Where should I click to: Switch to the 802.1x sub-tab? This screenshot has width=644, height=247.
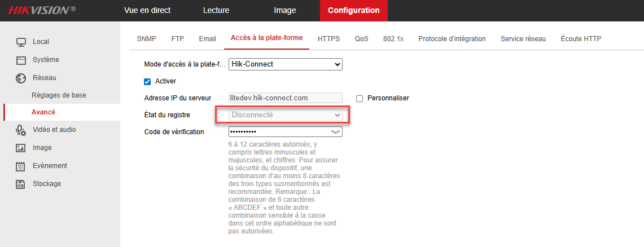393,39
